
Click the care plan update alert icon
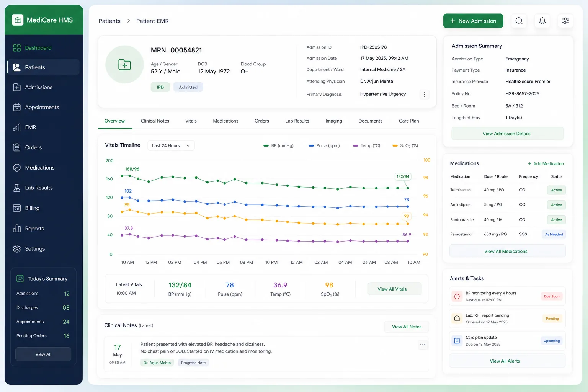(x=457, y=341)
